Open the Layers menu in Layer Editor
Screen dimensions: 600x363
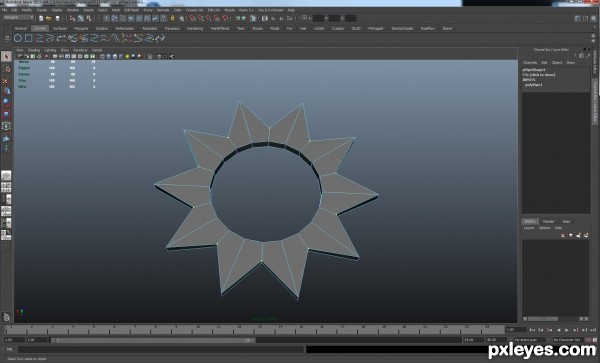[x=529, y=228]
